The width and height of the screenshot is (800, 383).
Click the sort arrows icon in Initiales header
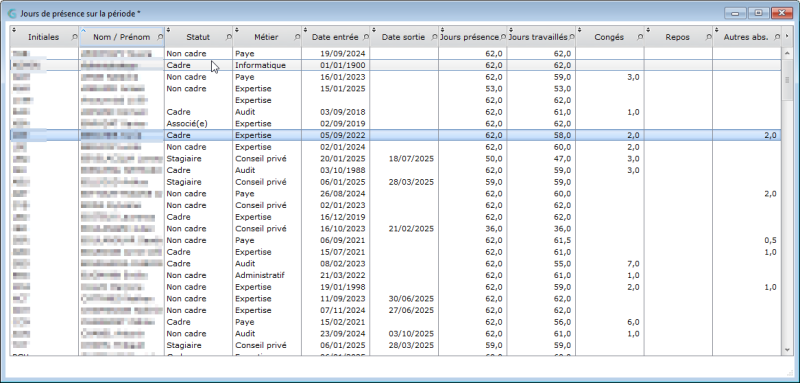[x=14, y=29]
